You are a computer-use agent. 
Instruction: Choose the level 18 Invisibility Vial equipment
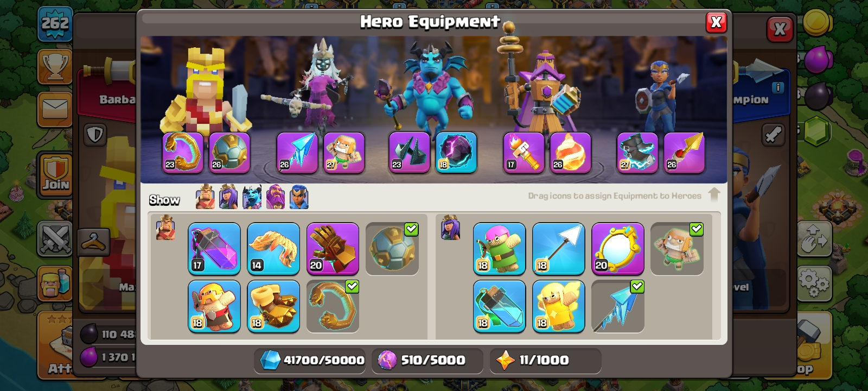499,306
